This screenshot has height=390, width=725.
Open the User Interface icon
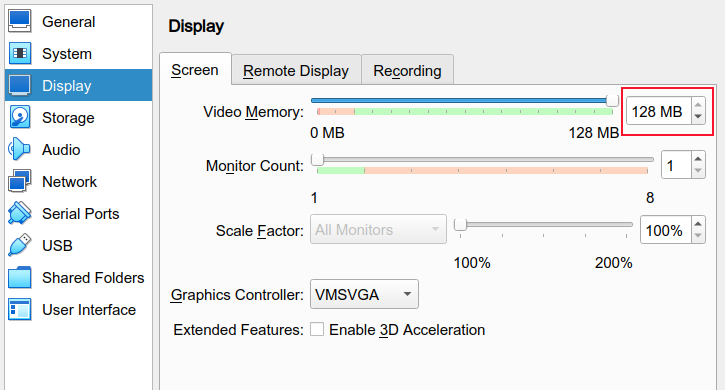pos(20,309)
